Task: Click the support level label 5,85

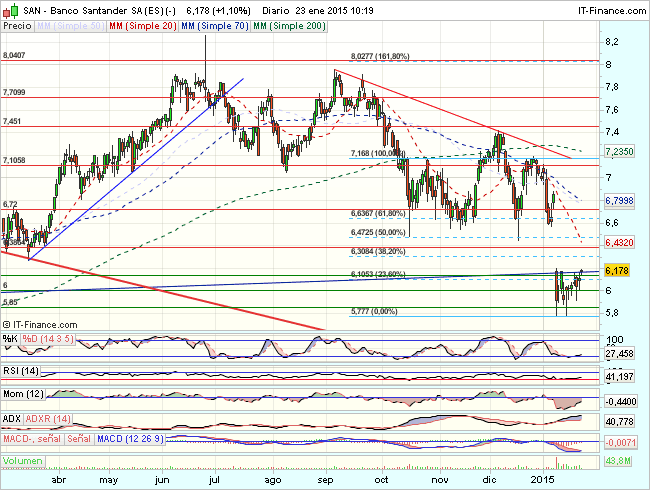Action: pyautogui.click(x=10, y=303)
